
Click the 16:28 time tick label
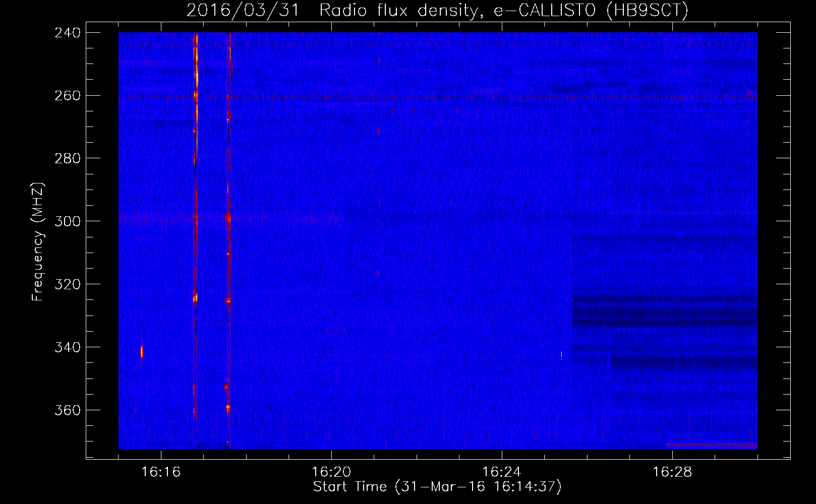[672, 472]
